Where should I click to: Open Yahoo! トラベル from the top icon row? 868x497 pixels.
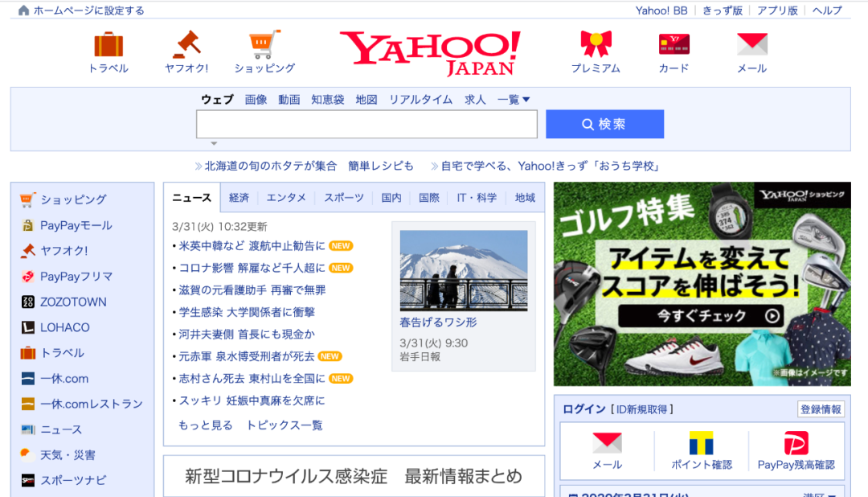click(108, 48)
